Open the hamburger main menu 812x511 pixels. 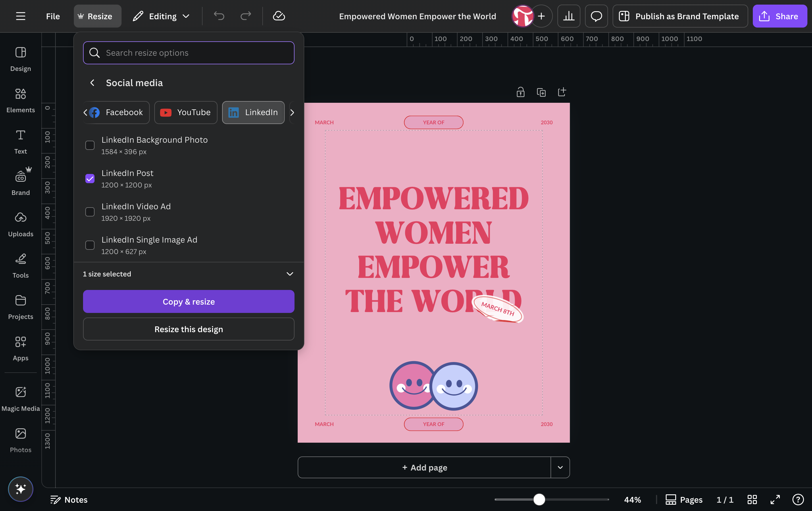coord(21,16)
